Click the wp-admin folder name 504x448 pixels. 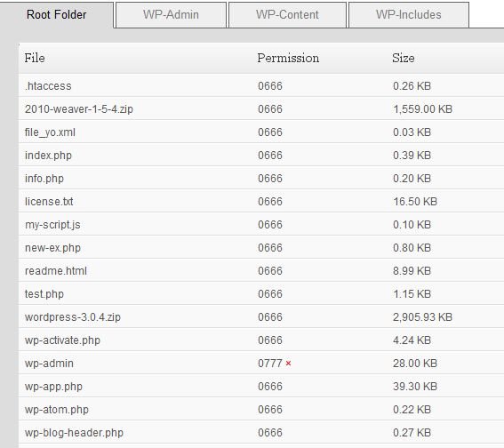49,364
